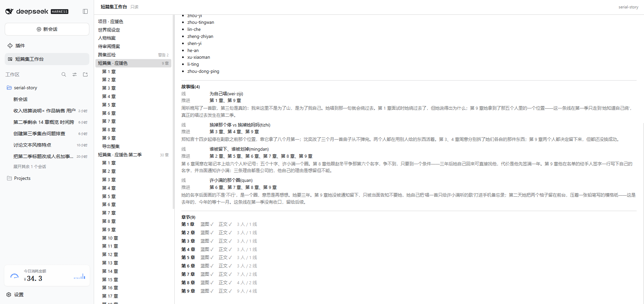Start a new chat with 新会话 button

(x=47, y=29)
